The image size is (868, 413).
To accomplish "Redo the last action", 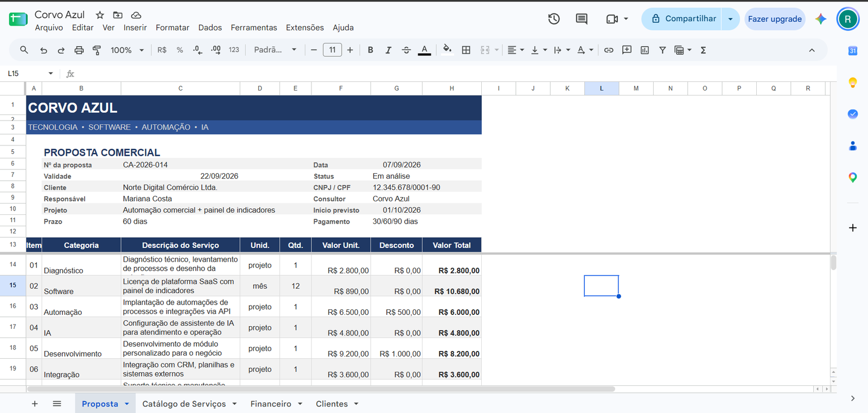I will 61,50.
